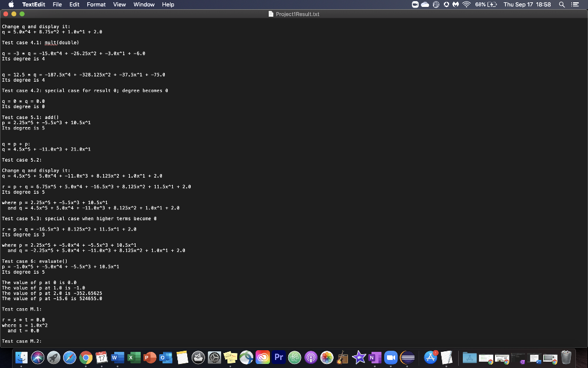Open System Preferences gear in Dock
This screenshot has height=368, width=588.
(215, 358)
